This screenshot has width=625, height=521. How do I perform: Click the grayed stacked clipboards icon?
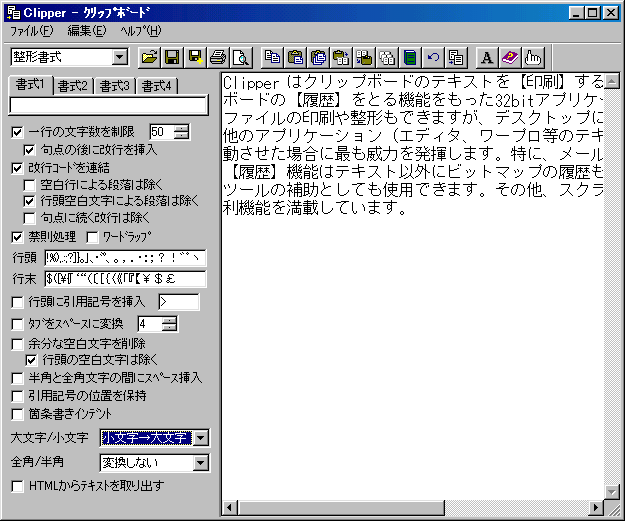[387, 58]
